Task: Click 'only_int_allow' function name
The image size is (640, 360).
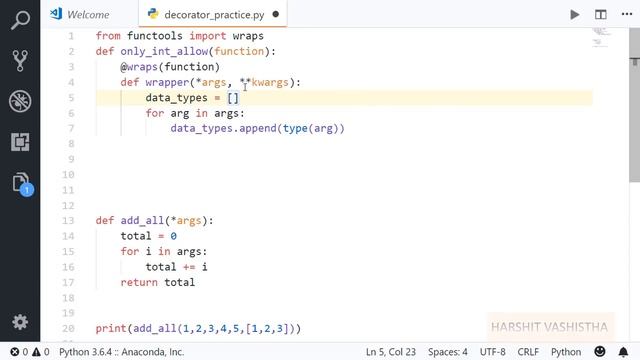Action: tap(164, 51)
